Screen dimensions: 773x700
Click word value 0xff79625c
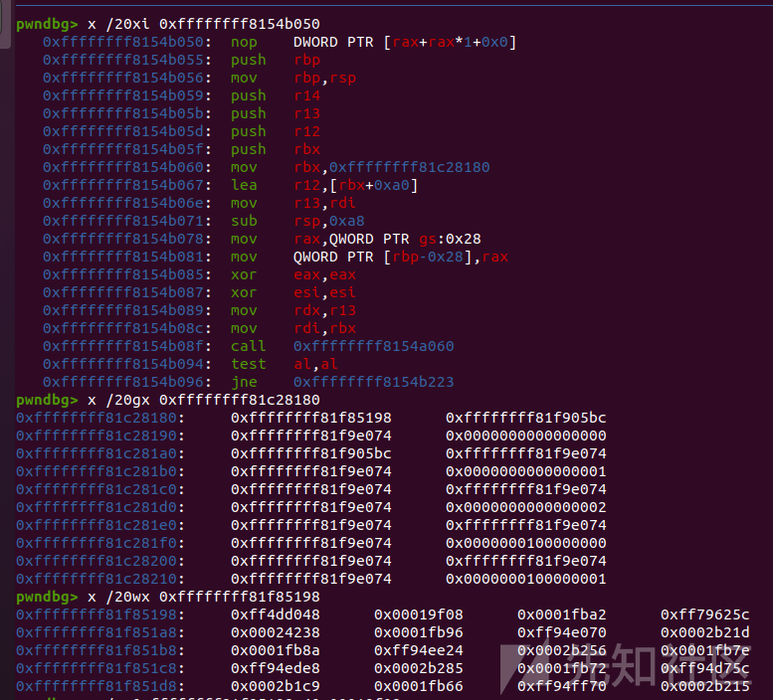tap(705, 614)
